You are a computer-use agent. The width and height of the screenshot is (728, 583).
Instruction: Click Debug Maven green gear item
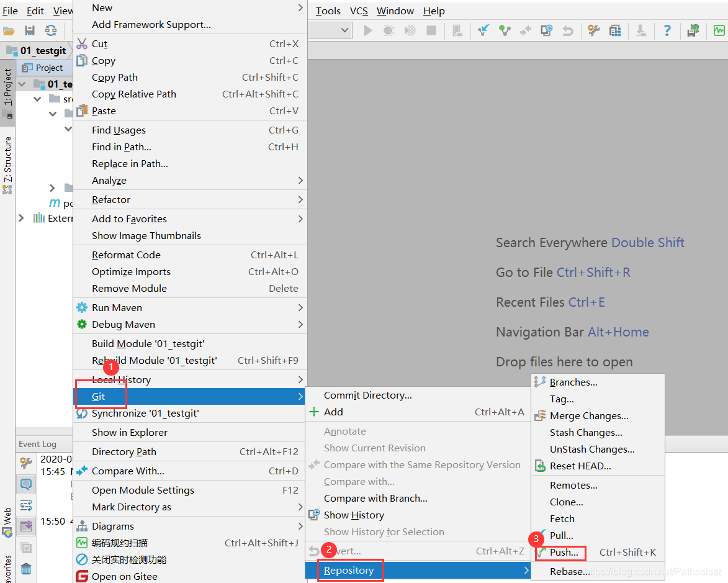[190, 324]
